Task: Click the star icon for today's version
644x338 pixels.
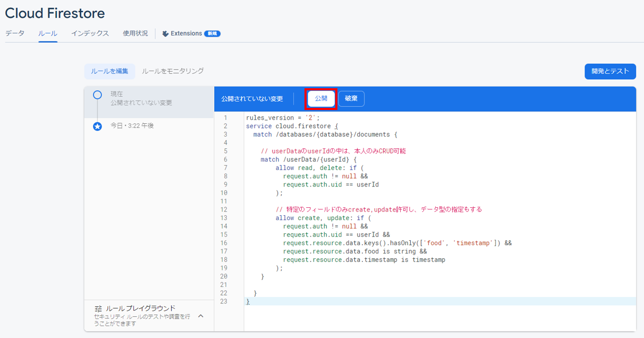Action: [x=97, y=126]
